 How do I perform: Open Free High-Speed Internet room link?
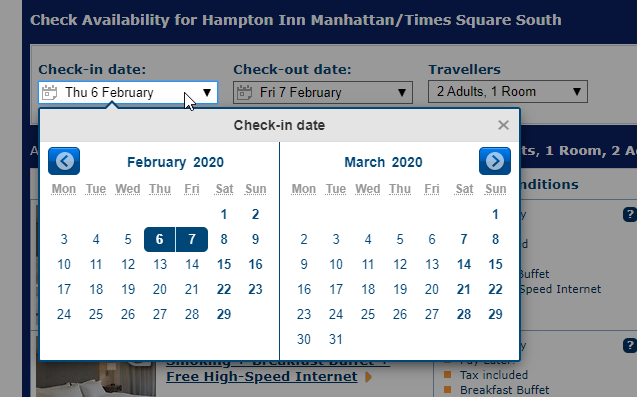pyautogui.click(x=262, y=376)
